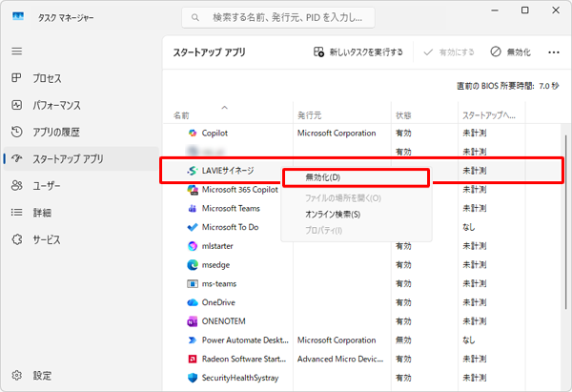572x392 pixels.
Task: Select SecurityHealthSystray name
Action: pos(240,378)
